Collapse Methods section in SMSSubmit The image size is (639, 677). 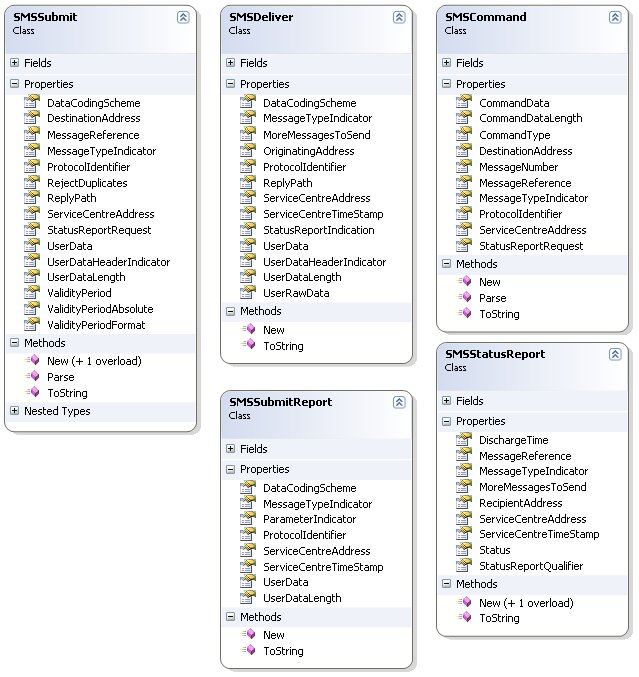pyautogui.click(x=15, y=343)
